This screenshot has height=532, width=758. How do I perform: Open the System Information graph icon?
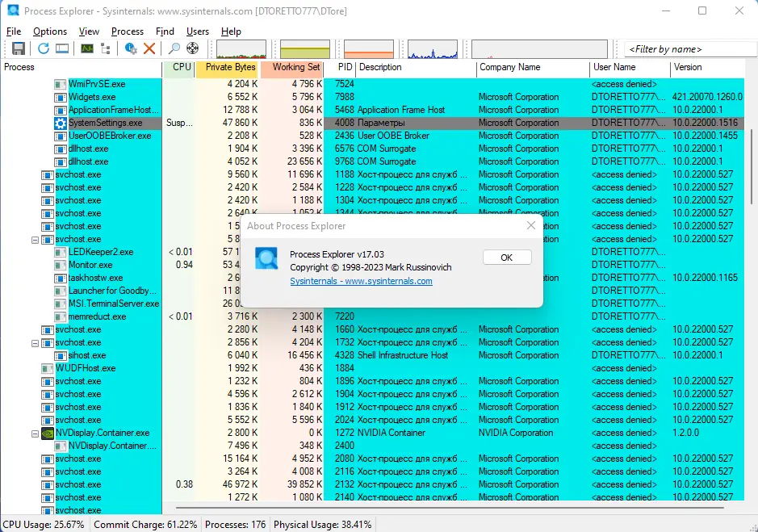coord(87,48)
